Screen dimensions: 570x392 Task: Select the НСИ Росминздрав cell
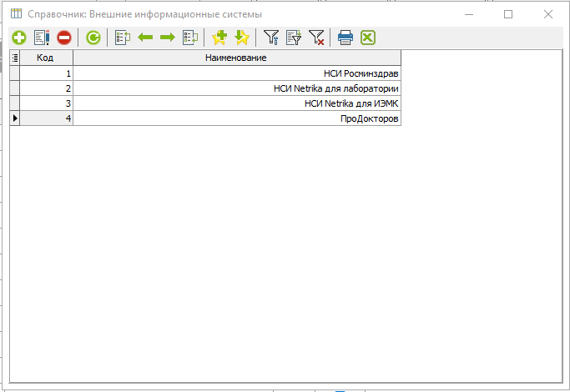point(237,73)
